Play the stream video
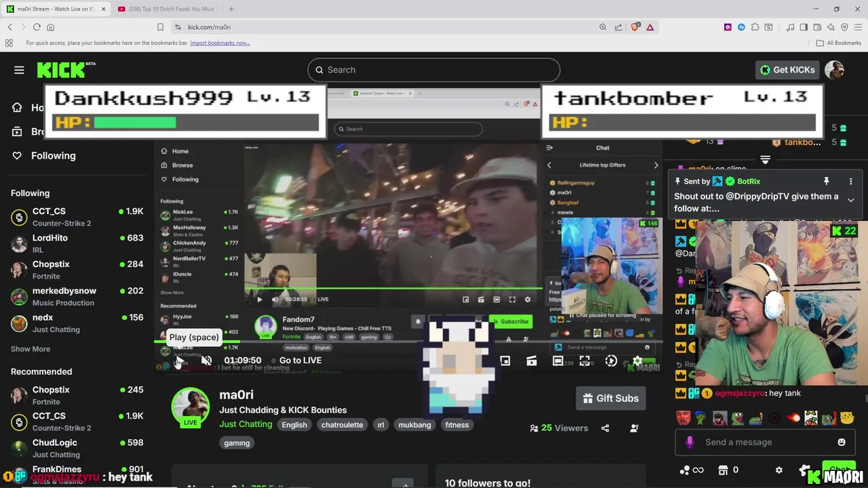Viewport: 868px width, 488px height. pyautogui.click(x=178, y=361)
